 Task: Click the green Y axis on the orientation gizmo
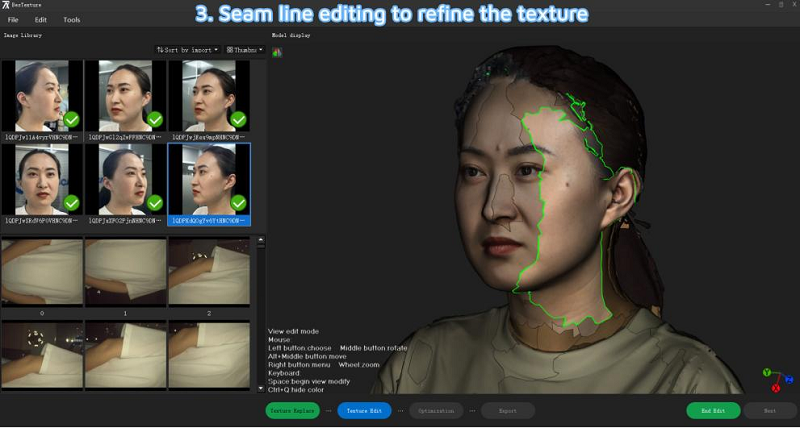tap(767, 373)
